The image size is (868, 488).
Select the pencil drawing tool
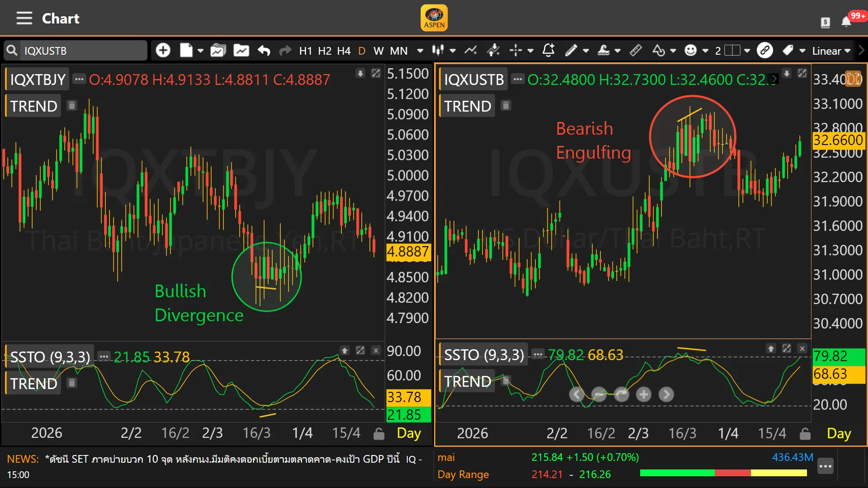pos(571,51)
